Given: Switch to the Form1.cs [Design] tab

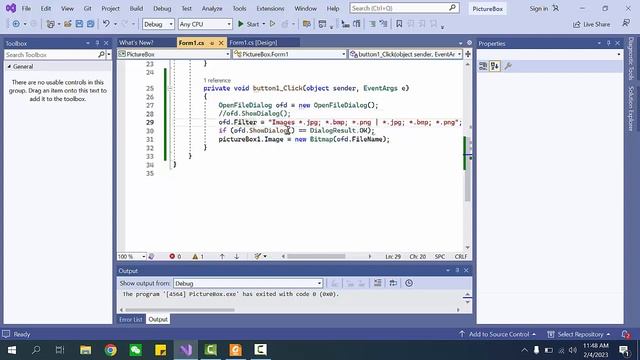Looking at the screenshot, I should pos(253,42).
